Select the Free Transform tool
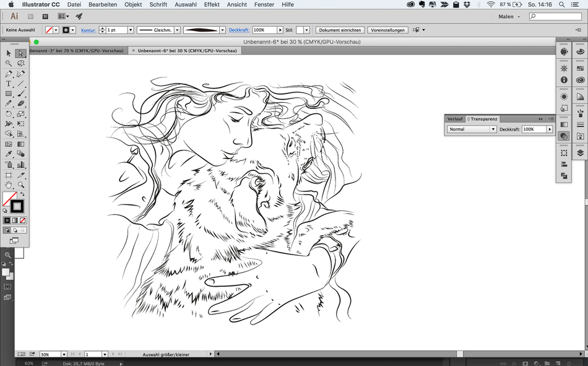The height and width of the screenshot is (366, 588). [x=20, y=123]
